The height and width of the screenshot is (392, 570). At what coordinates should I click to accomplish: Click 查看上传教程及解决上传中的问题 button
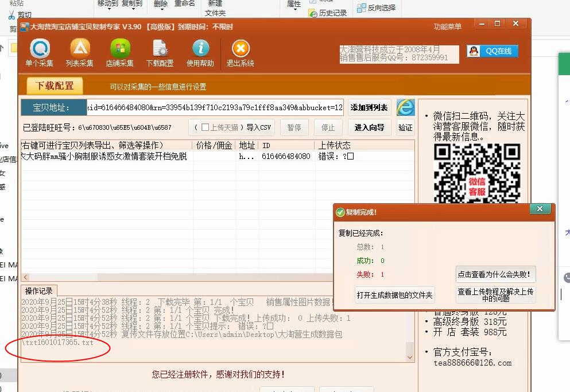pos(495,295)
